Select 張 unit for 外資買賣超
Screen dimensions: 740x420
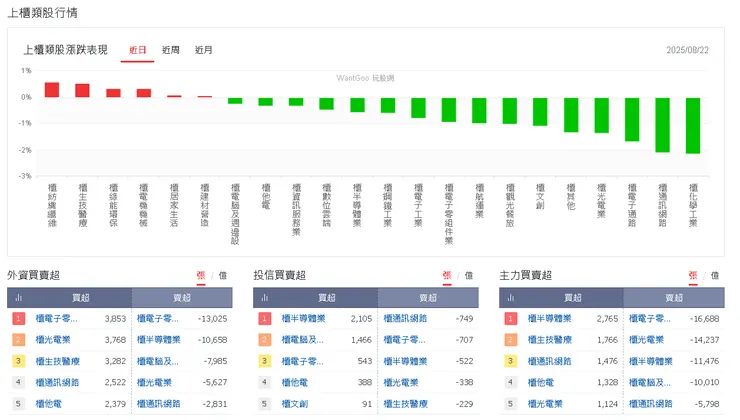pyautogui.click(x=201, y=275)
